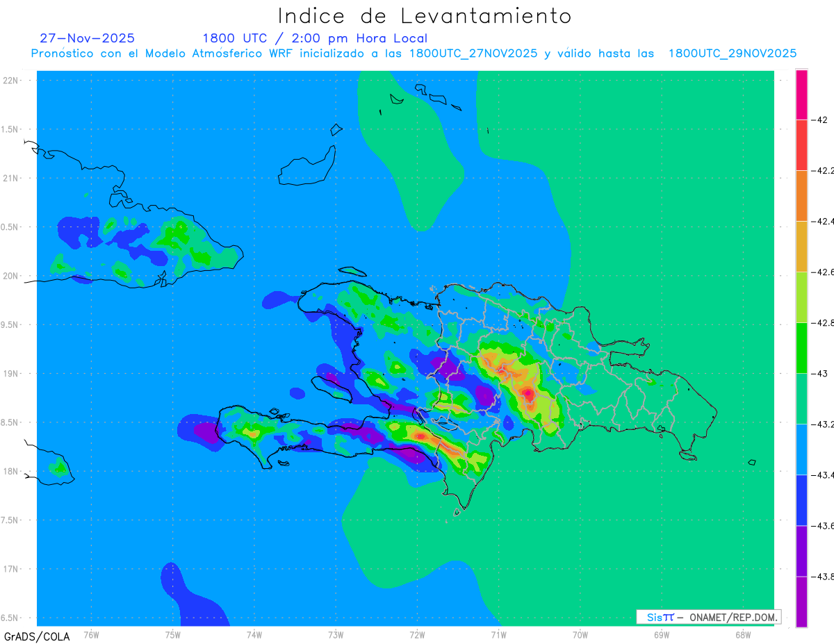Viewport: 834px width, 644px height.
Task: Click '1800 UTC / 2:00 pm Hora Local'
Action: 315,38
